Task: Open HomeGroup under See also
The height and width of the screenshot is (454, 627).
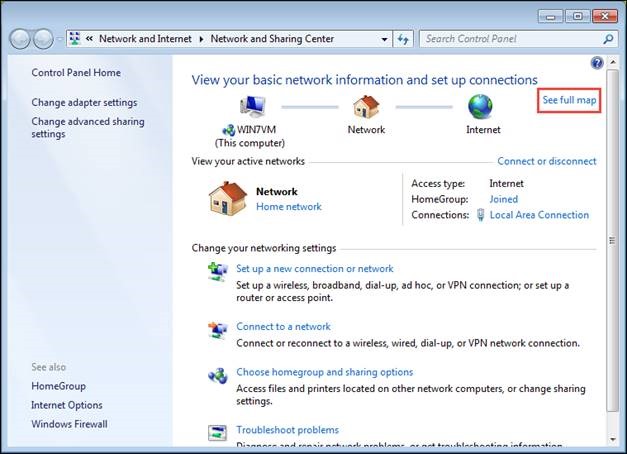Action: point(58,386)
